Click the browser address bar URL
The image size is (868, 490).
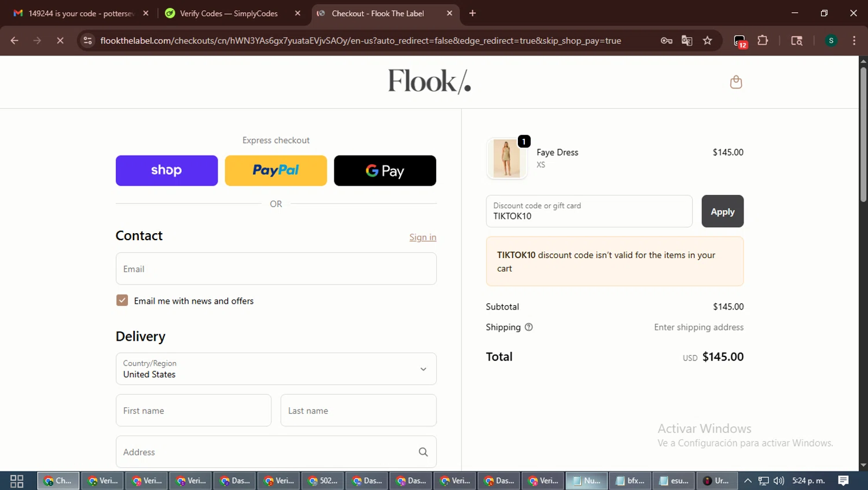[x=361, y=40]
